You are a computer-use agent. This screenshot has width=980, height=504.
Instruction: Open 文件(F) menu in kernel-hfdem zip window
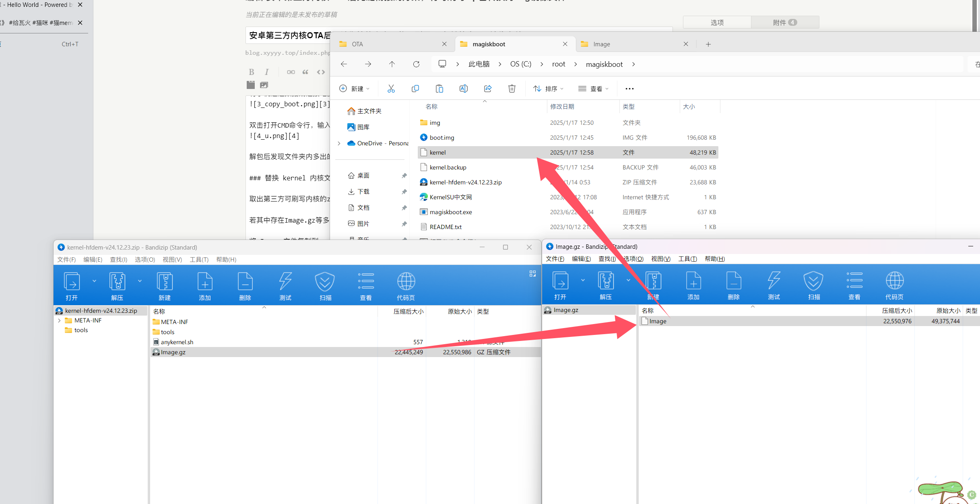[66, 260]
